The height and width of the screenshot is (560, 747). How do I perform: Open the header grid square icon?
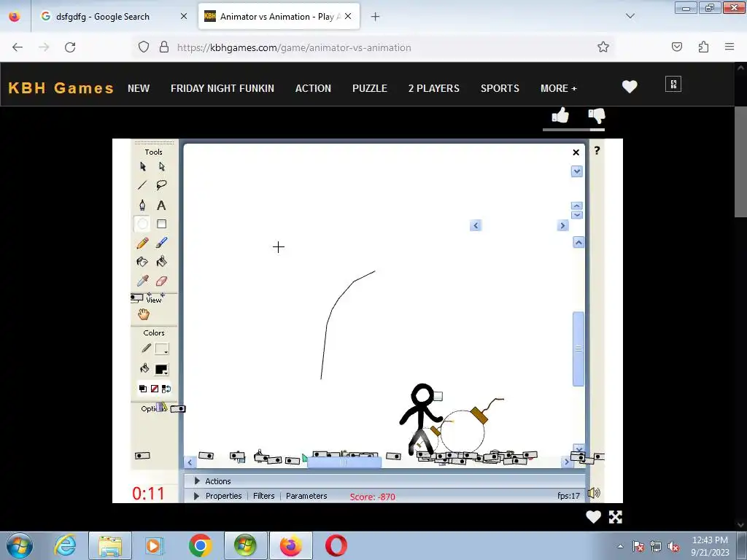point(673,85)
